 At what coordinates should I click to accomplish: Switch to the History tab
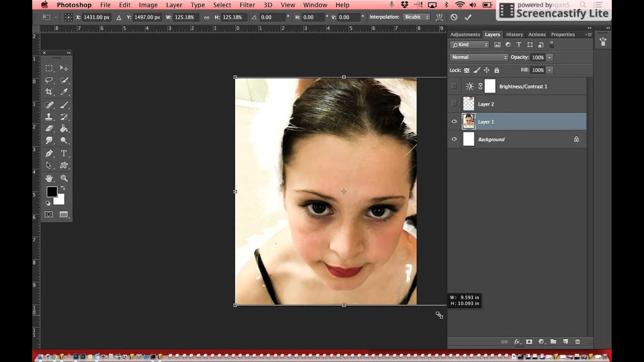pyautogui.click(x=514, y=35)
